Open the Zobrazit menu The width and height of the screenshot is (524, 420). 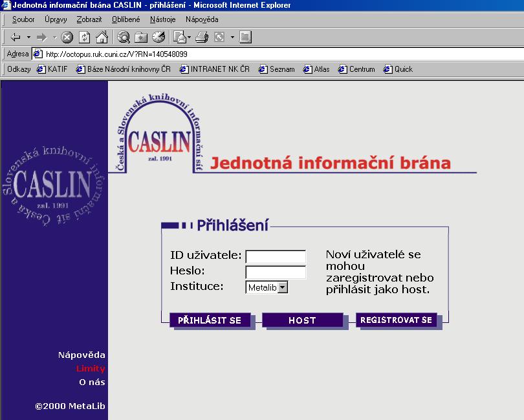(89, 19)
